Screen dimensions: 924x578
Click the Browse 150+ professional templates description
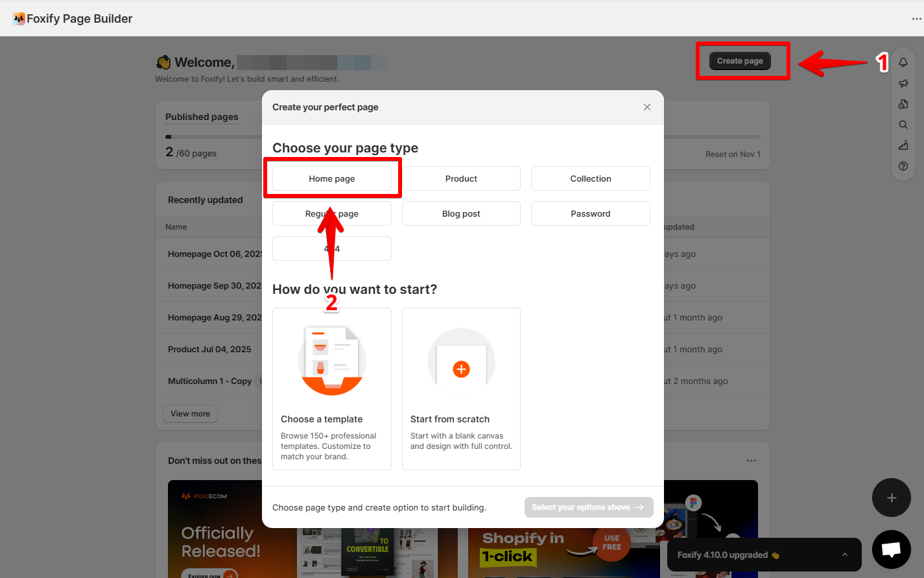click(329, 446)
